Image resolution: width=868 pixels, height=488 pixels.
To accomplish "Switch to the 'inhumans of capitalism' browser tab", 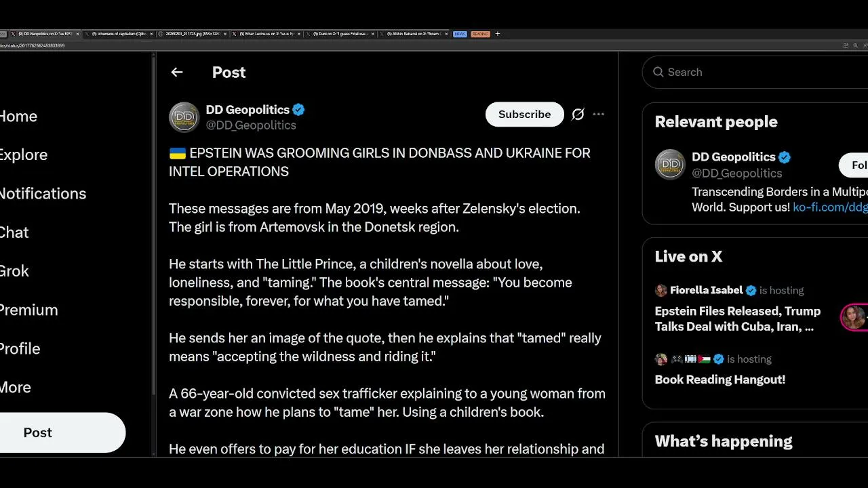I will click(x=119, y=34).
